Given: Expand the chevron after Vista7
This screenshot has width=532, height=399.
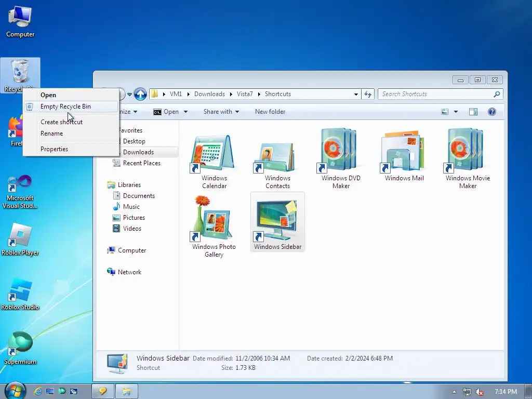Looking at the screenshot, I should (x=259, y=95).
